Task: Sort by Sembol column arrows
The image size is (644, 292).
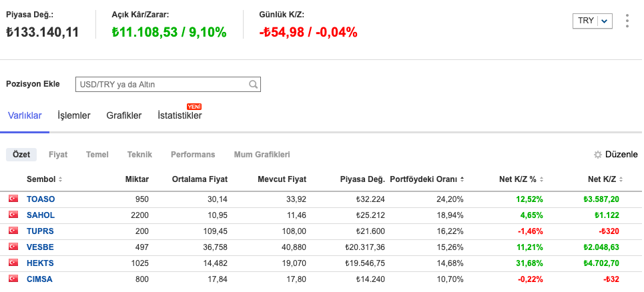Action: [61, 179]
